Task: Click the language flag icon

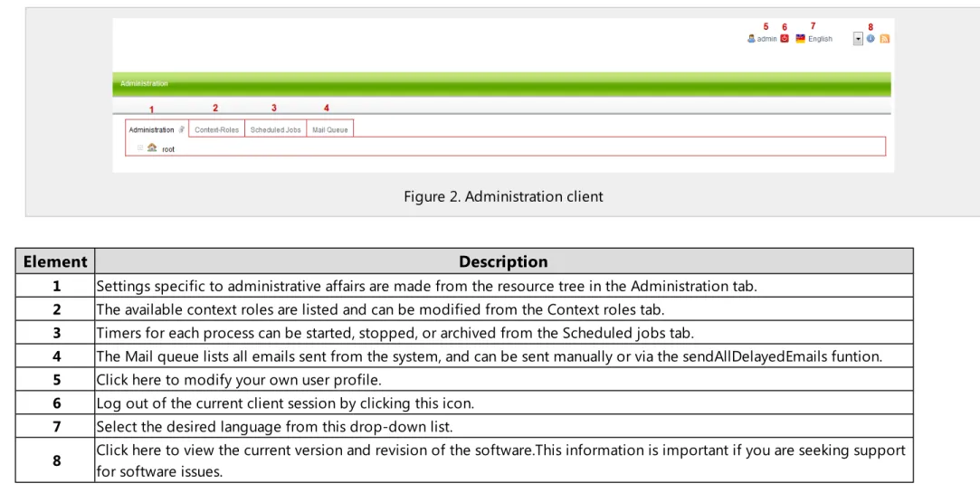Action: pyautogui.click(x=800, y=38)
